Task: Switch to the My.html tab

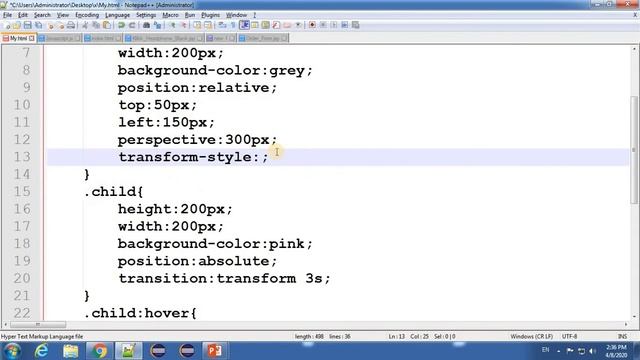Action: pos(18,38)
